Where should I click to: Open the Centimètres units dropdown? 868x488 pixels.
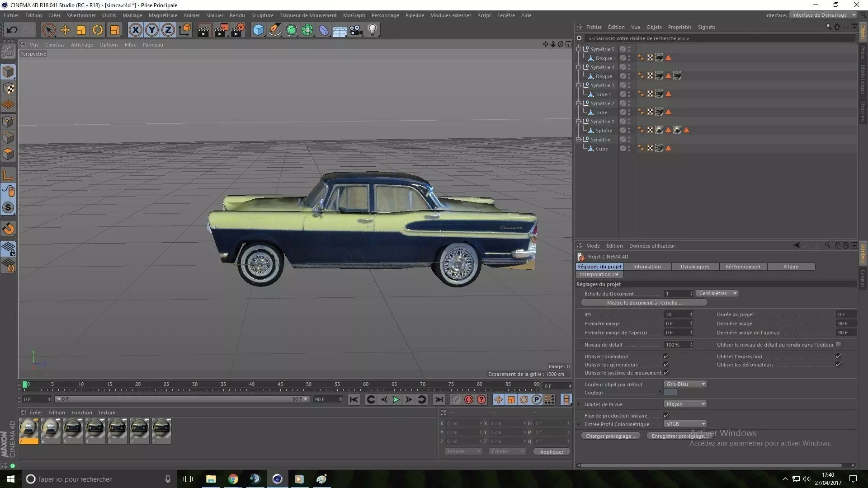[717, 294]
